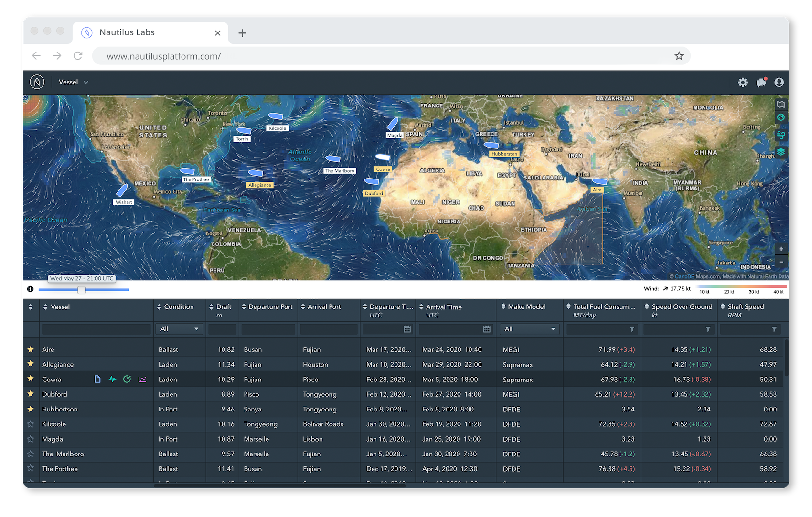Favorite the Magda vessel star
Image resolution: width=812 pixels, height=517 pixels.
(x=31, y=439)
